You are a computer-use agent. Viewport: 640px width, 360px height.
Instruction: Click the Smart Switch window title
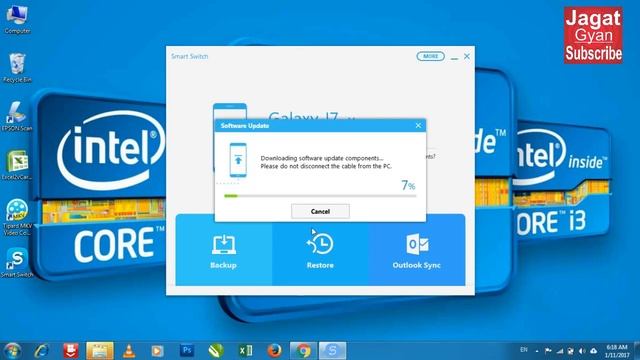click(190, 56)
